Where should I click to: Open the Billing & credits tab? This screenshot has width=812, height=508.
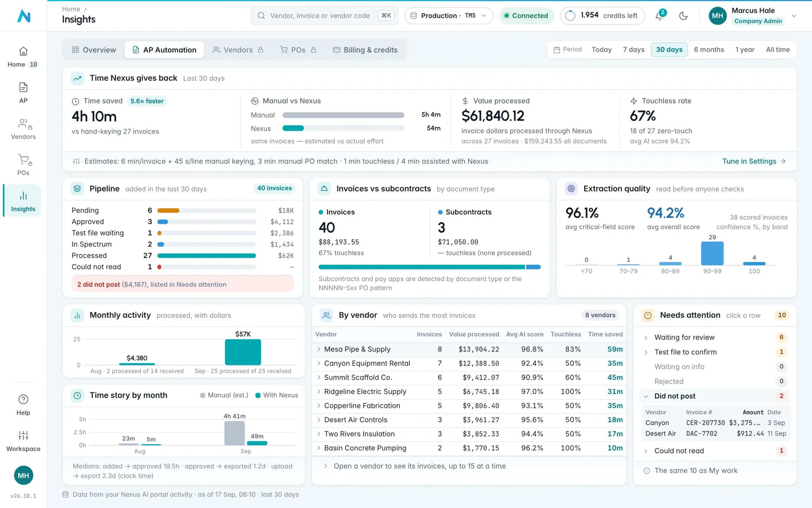click(x=365, y=50)
